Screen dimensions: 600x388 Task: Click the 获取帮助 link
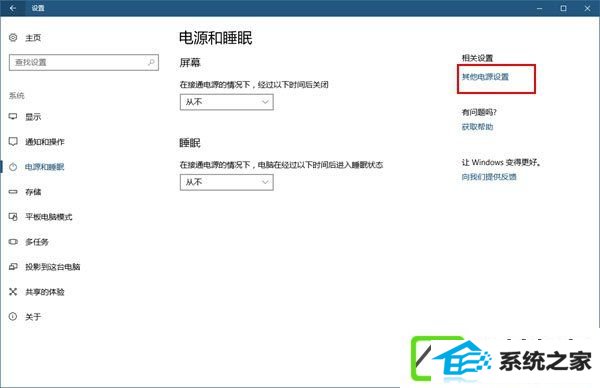(477, 127)
